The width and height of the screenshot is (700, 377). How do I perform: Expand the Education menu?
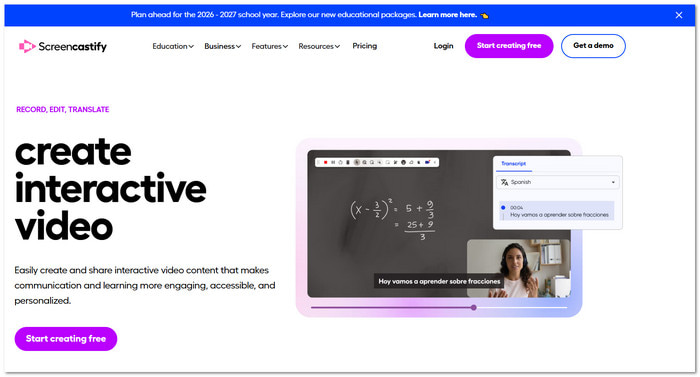[x=173, y=46]
